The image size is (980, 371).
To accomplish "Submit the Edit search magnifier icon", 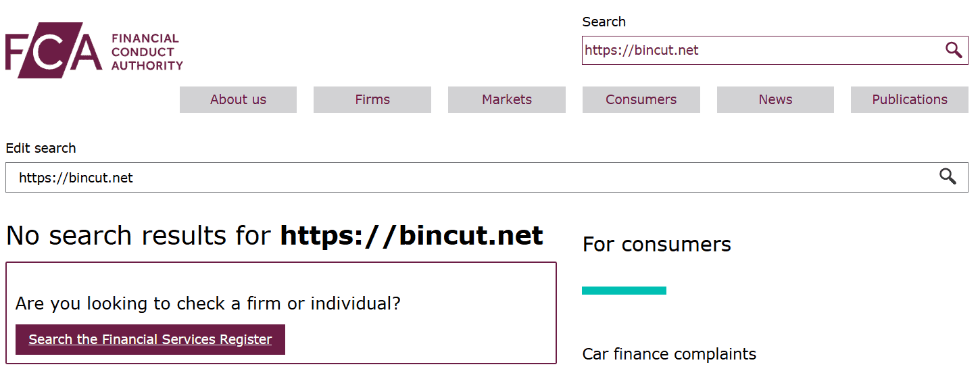I will tap(948, 177).
